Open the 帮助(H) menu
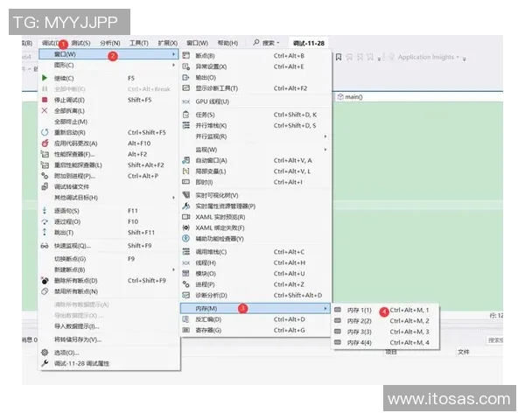The image size is (525, 420). (x=227, y=43)
